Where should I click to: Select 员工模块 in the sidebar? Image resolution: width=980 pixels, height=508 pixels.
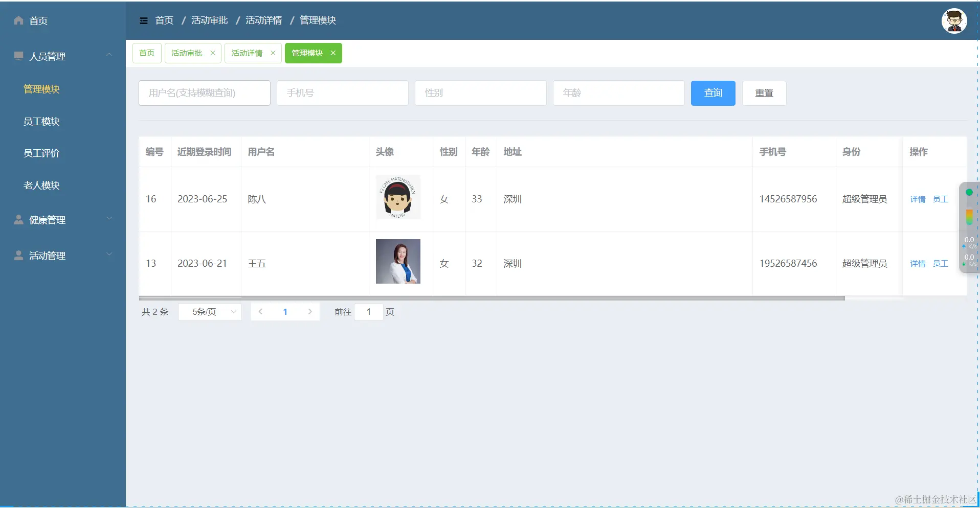41,121
